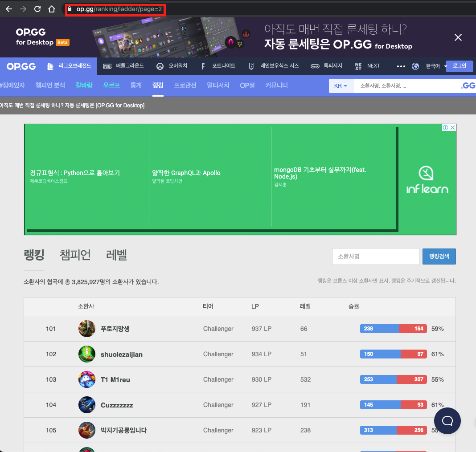Open the AdChoices info icon on ad
Screen dimensions: 476x452
pos(445,128)
